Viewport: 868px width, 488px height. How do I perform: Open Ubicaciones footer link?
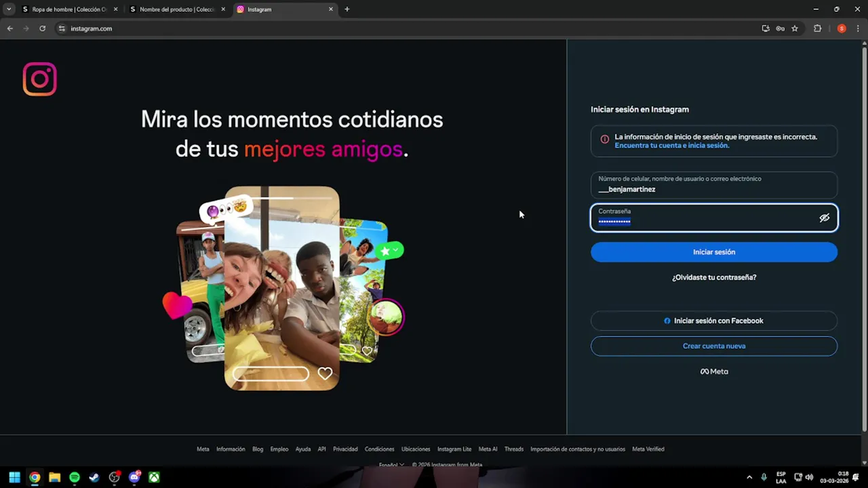point(416,449)
